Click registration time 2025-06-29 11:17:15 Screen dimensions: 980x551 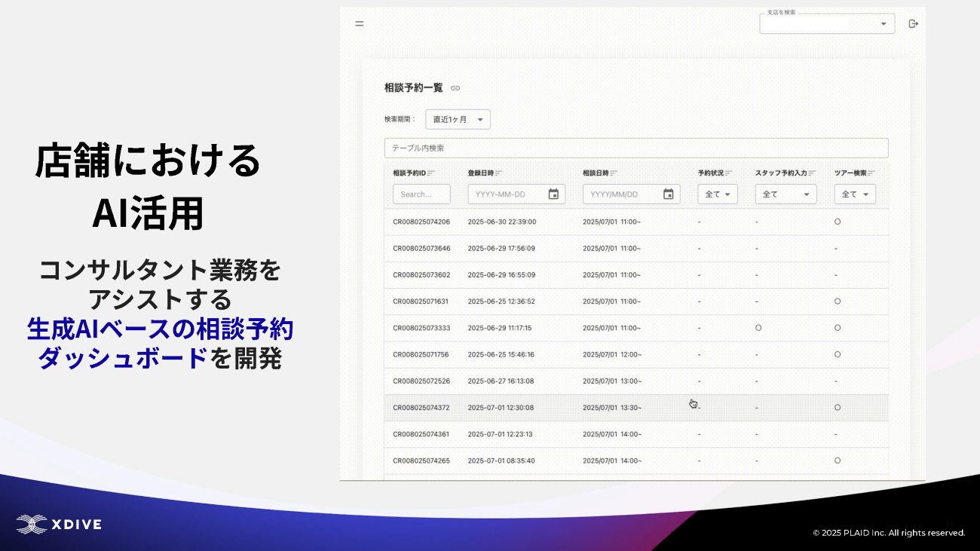[500, 328]
